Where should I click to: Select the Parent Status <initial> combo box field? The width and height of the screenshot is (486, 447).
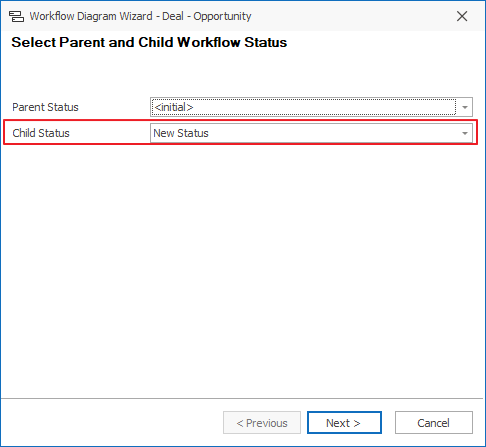click(311, 107)
